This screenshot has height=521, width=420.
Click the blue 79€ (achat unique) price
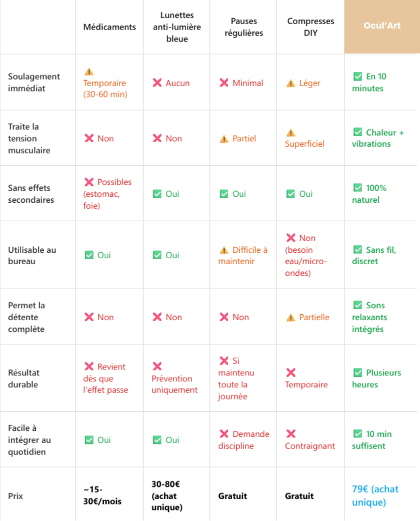coord(375,495)
